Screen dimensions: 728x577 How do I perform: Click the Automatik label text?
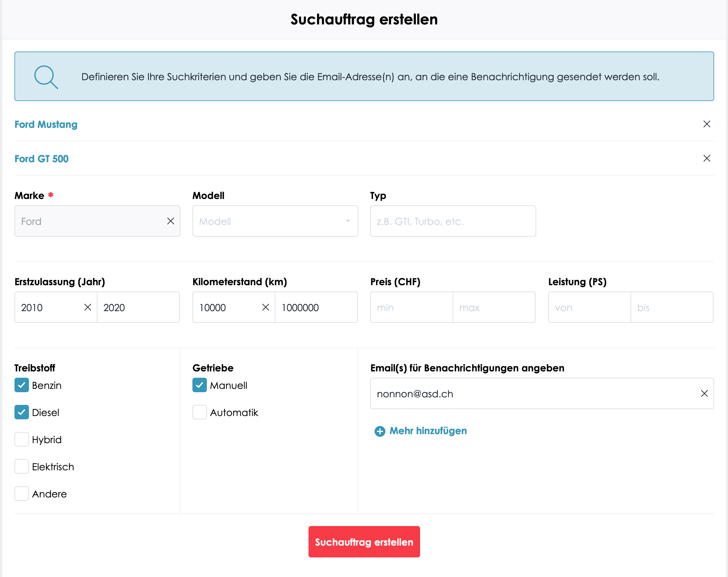(x=234, y=413)
